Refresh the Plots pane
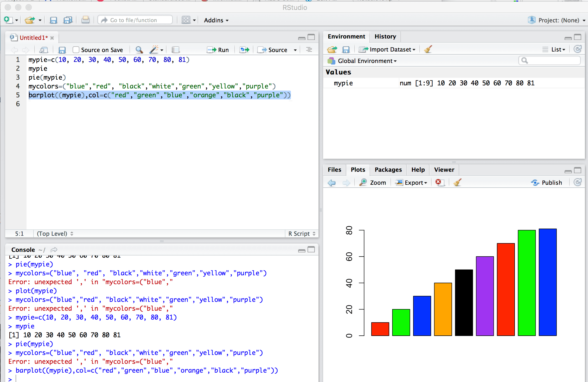 click(578, 182)
